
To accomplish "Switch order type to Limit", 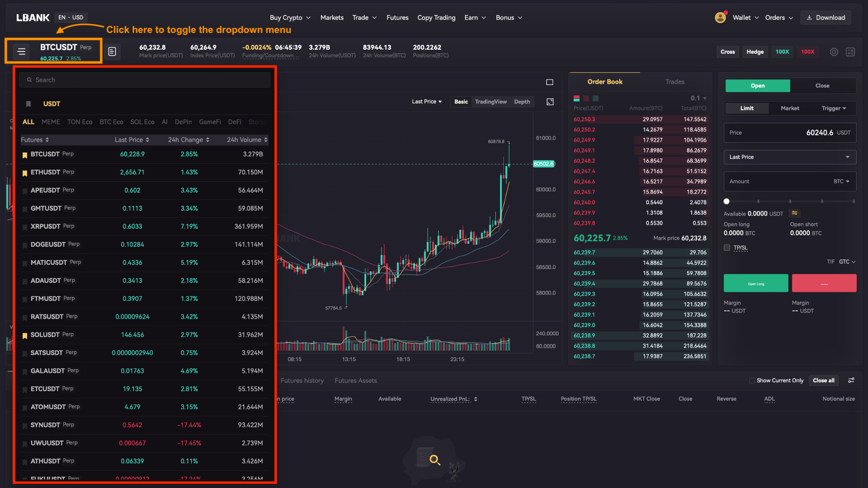I will 747,108.
